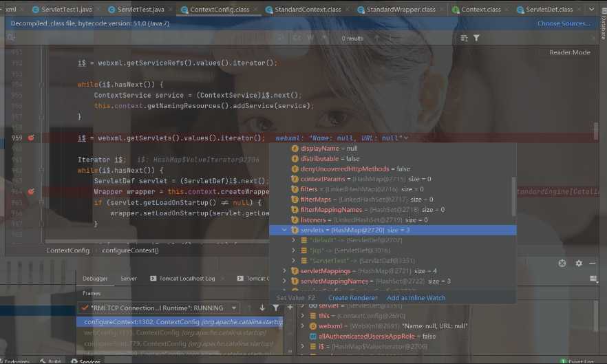
Task: Select the allAuthenticatedUsersIsAppRole variable
Action: 372,336
